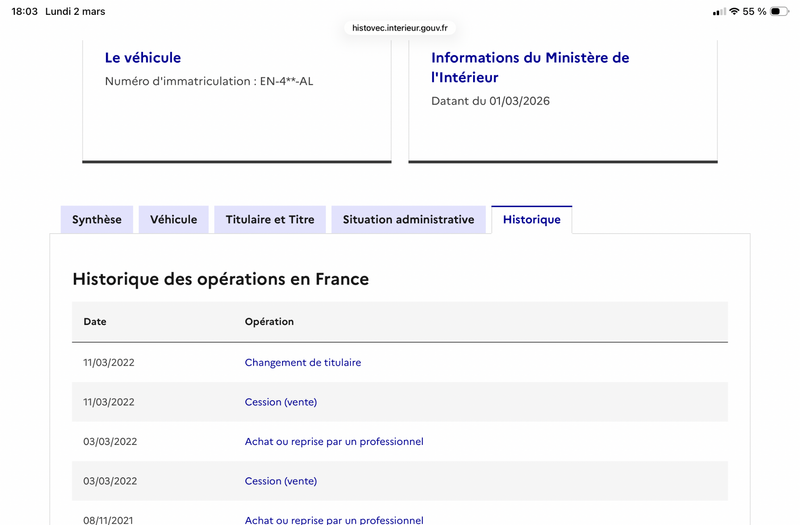Click Cession (vente) dated 03/03/2022
Viewport: 800px width, 525px height.
coord(281,481)
